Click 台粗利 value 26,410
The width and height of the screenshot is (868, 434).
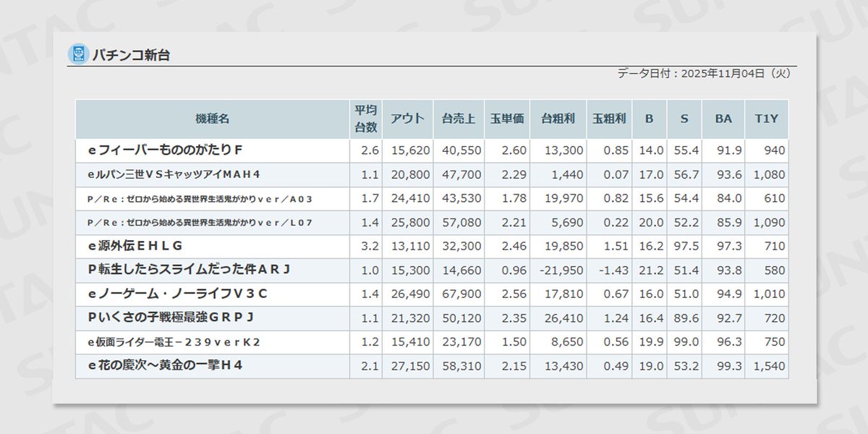click(x=563, y=318)
